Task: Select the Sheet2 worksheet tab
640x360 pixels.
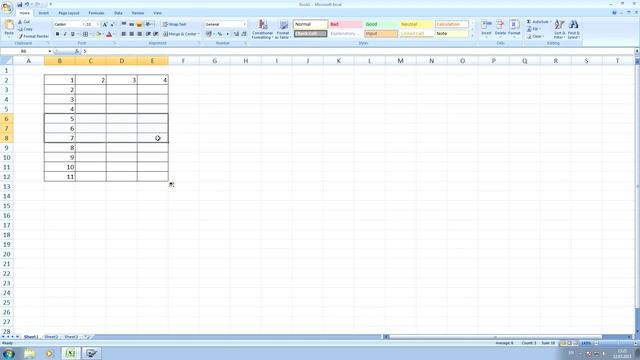Action: click(x=51, y=337)
